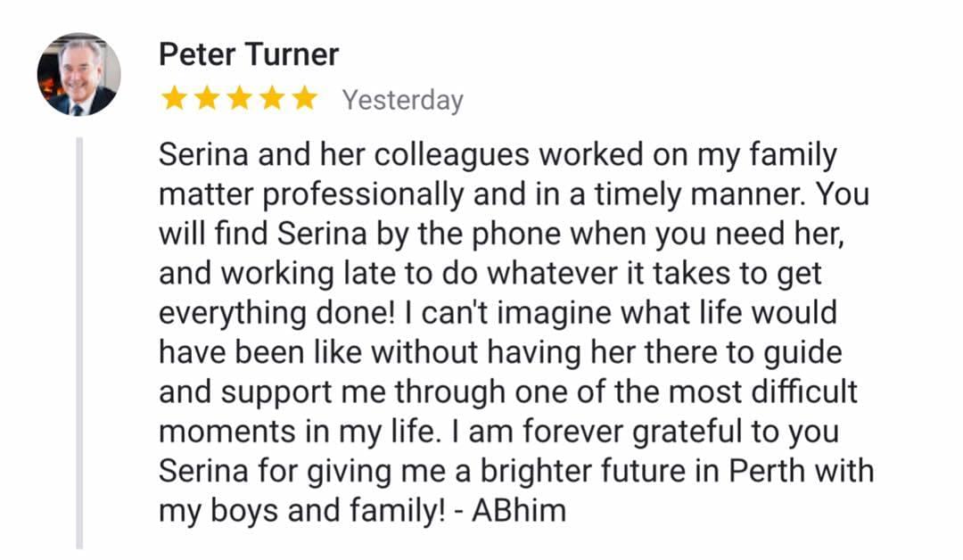Click Peter Turner's profile photo
The image size is (963, 560).
tap(78, 75)
